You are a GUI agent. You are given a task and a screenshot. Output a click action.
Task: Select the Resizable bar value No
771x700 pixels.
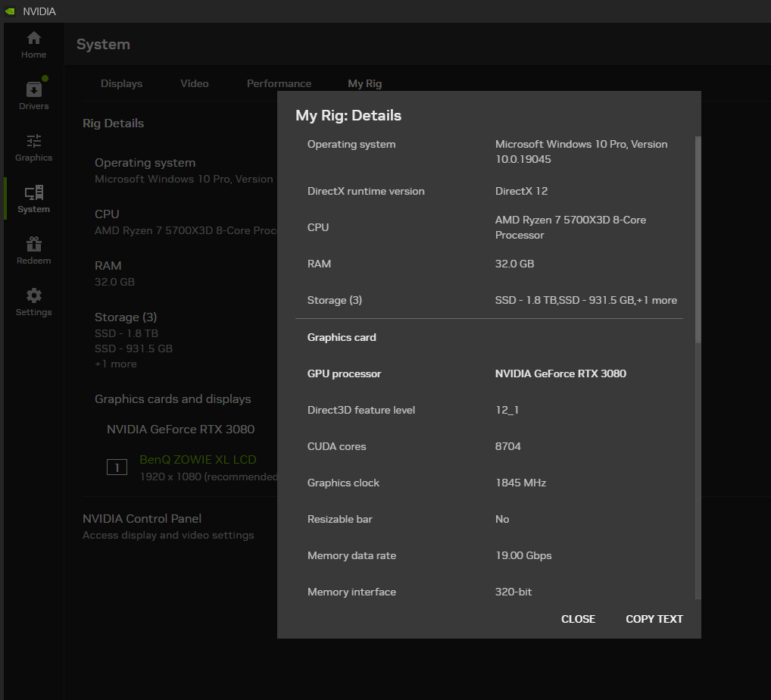point(502,520)
